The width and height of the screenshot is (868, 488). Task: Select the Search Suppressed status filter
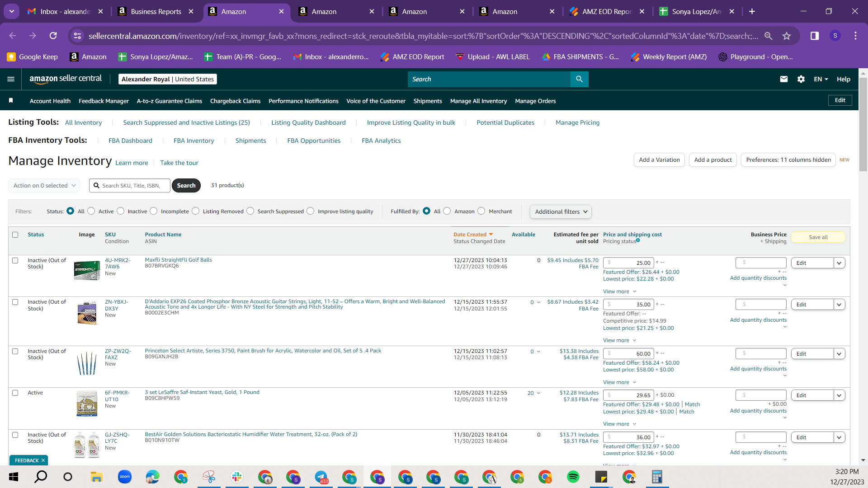[250, 211]
